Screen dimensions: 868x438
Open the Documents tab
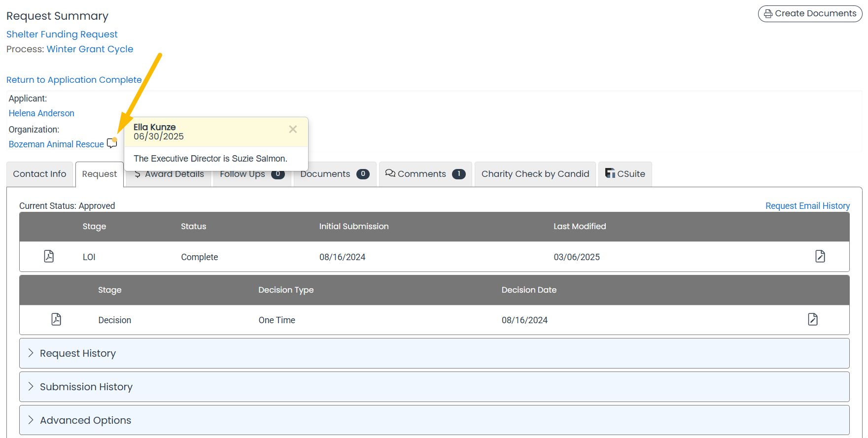[x=335, y=174]
